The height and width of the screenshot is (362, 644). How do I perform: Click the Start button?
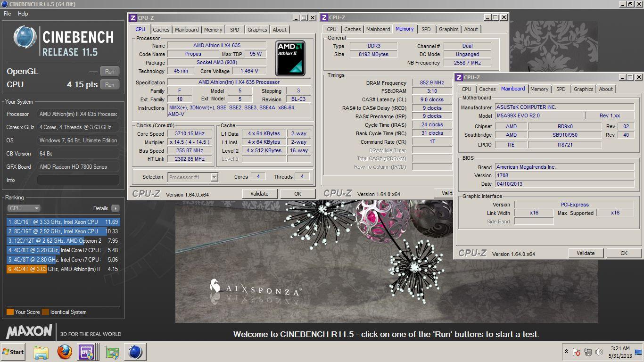[13, 352]
